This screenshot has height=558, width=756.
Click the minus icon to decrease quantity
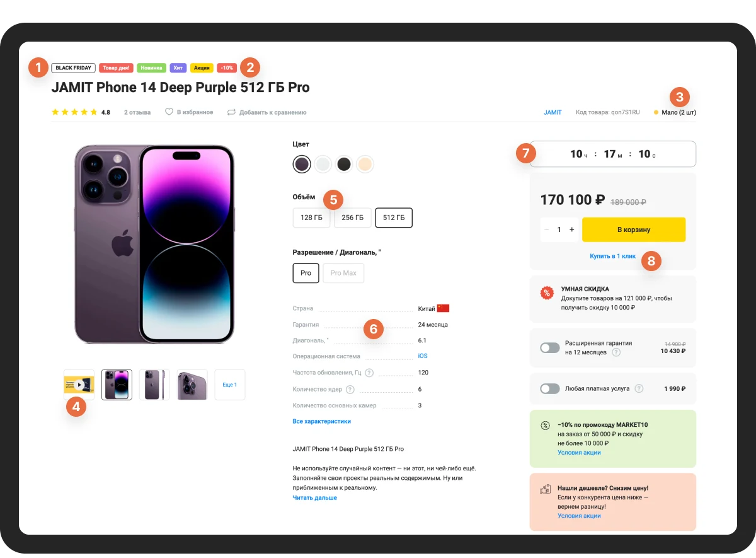pos(546,230)
